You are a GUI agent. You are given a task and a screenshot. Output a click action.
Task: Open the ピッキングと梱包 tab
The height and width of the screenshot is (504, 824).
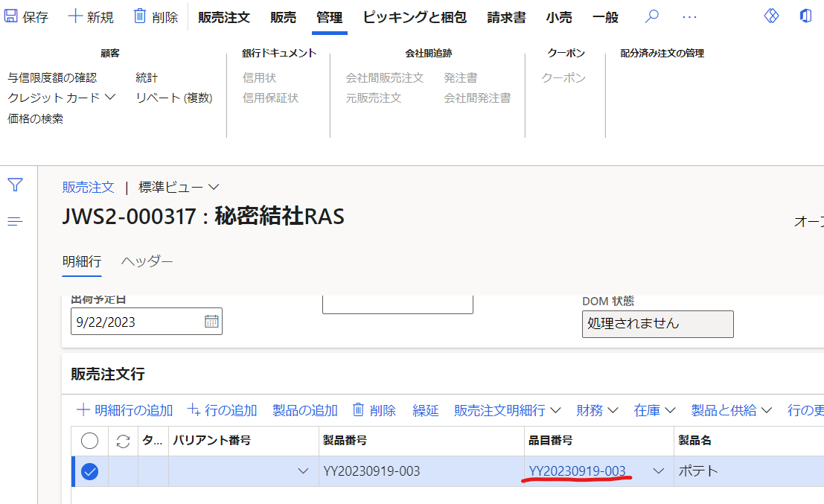[415, 17]
